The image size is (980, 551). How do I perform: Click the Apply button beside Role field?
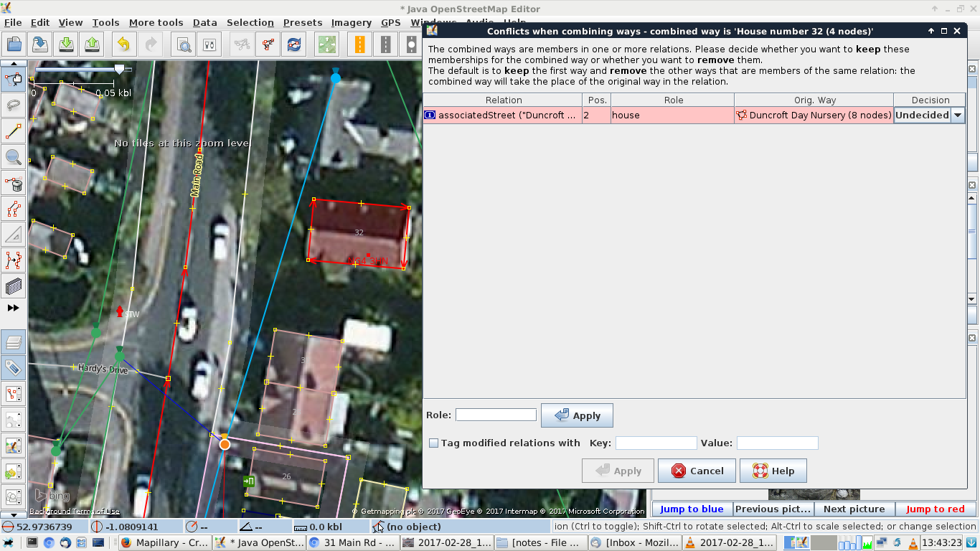click(x=577, y=415)
